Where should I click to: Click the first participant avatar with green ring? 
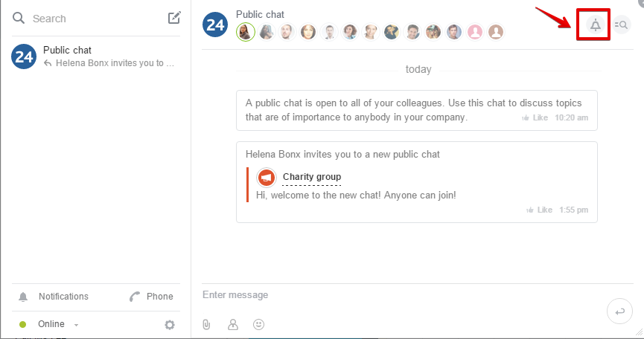point(246,31)
